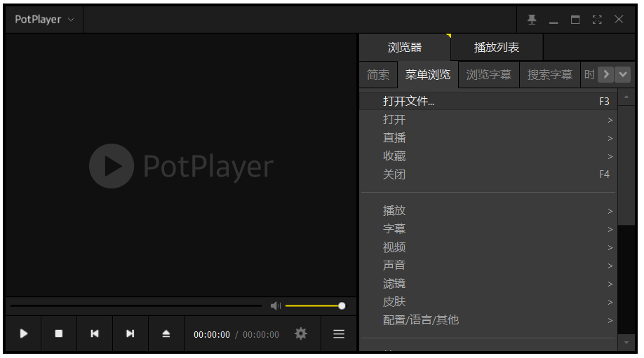The width and height of the screenshot is (644, 358).
Task: Expand the 播放 submenu
Action: pos(488,211)
